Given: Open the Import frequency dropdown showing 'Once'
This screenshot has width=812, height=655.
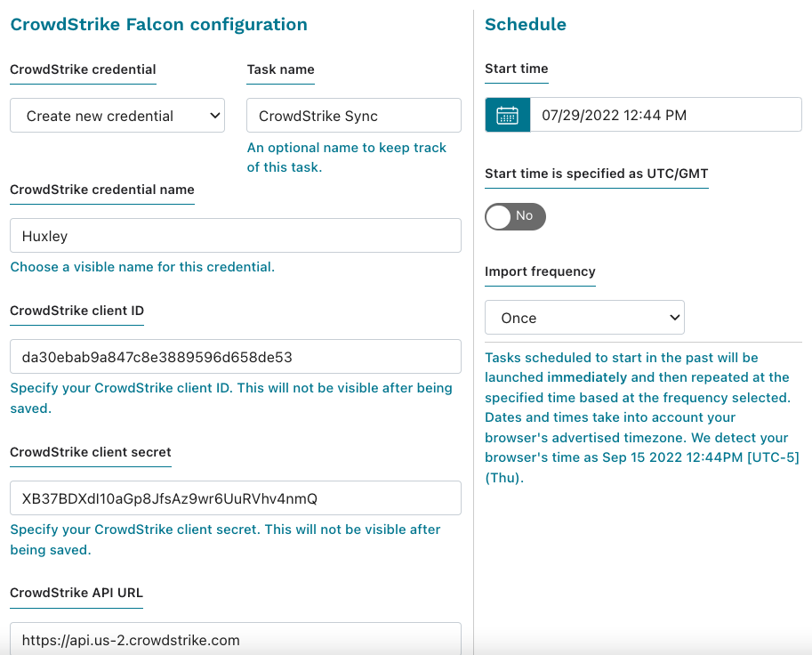Looking at the screenshot, I should (584, 317).
